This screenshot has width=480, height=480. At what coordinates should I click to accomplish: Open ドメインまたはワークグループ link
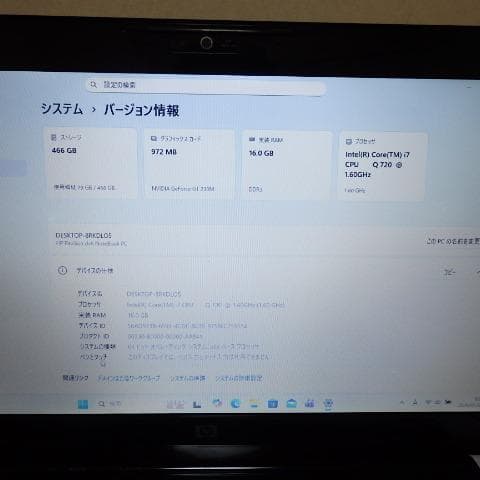(x=129, y=378)
